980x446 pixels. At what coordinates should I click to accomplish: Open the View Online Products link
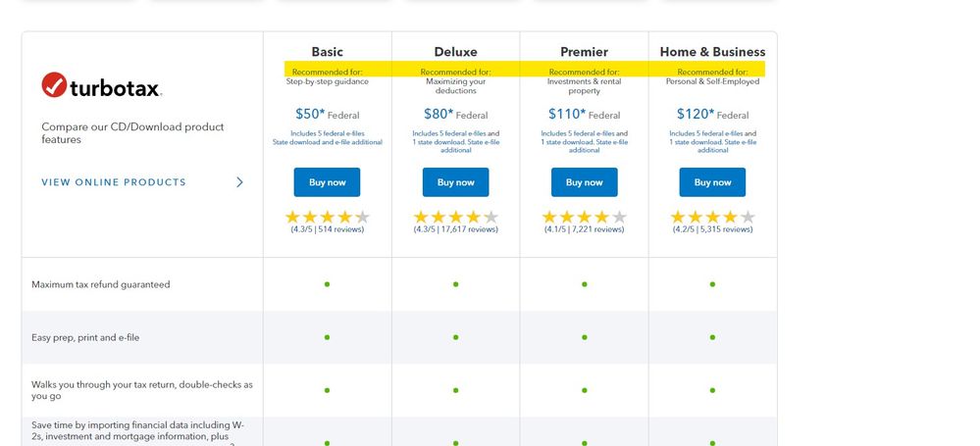(114, 182)
